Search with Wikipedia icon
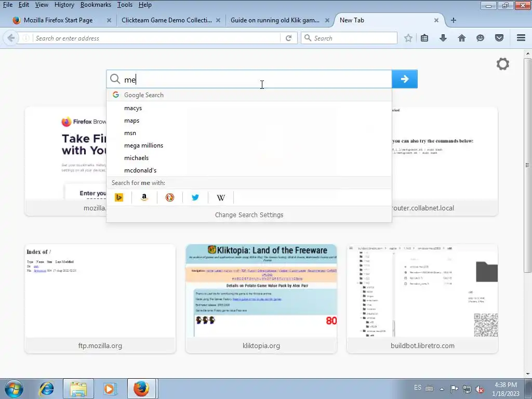The width and height of the screenshot is (532, 399). tap(220, 197)
